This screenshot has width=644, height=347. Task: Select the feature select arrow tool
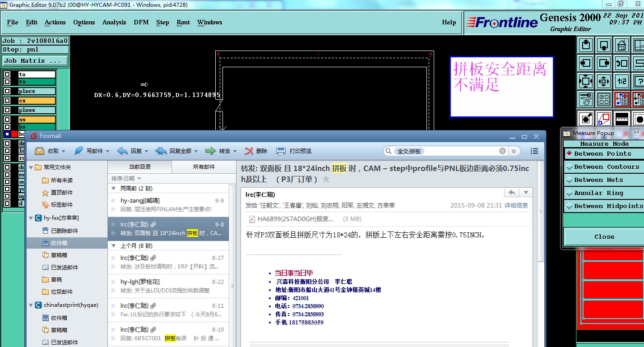pyautogui.click(x=586, y=119)
